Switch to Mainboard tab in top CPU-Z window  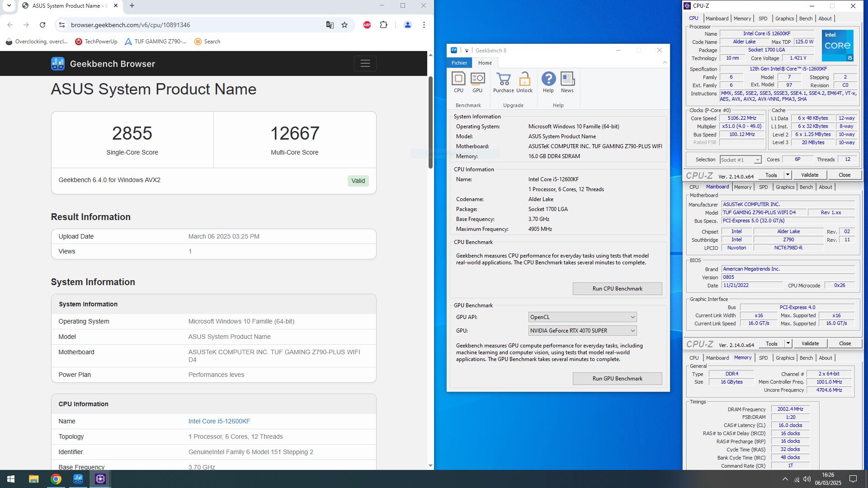point(717,19)
